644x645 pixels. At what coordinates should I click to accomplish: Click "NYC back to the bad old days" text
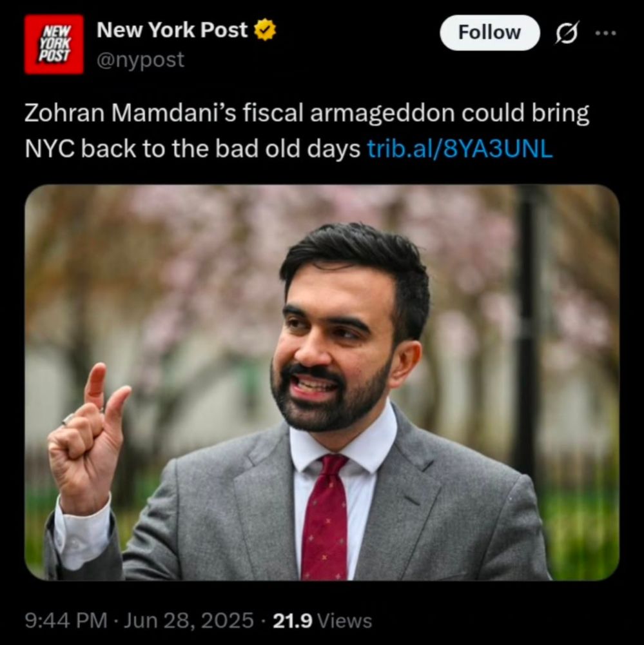click(x=193, y=149)
